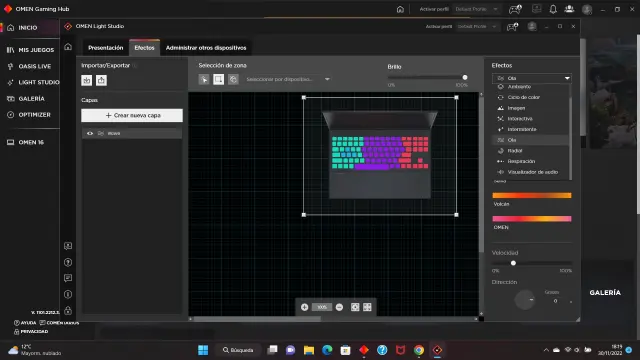Viewport: 640px width, 360px height.
Task: Open the Seleccionar por dispositivo dropdown
Action: click(288, 79)
